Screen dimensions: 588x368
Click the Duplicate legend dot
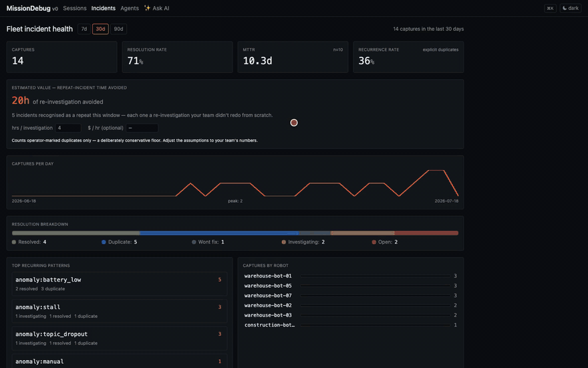[x=104, y=242]
